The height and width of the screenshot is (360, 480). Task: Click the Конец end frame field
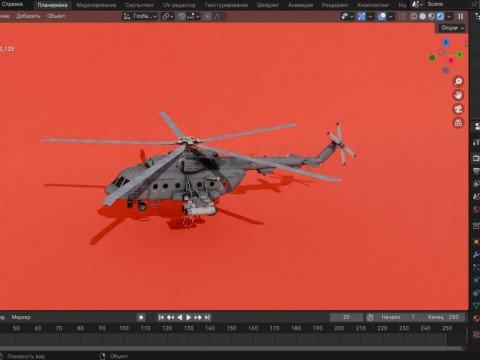click(x=443, y=317)
